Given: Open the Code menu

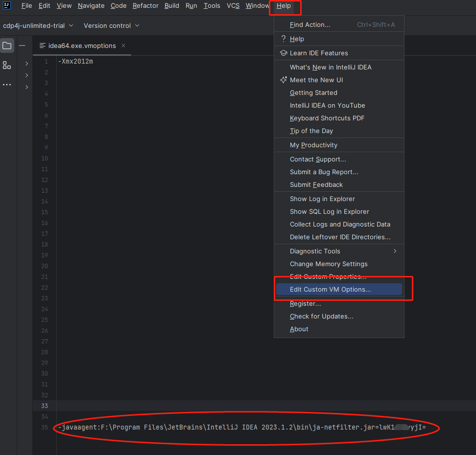Looking at the screenshot, I should point(119,6).
